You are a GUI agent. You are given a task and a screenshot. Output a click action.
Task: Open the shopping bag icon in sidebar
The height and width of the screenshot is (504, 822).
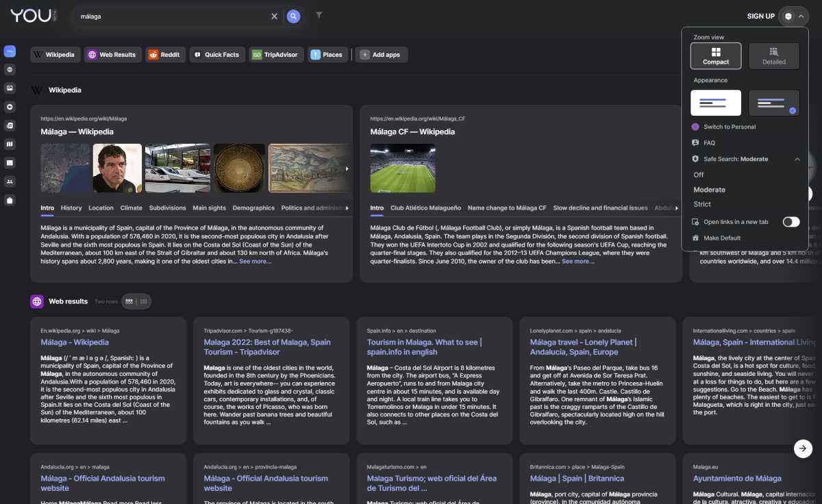(10, 201)
